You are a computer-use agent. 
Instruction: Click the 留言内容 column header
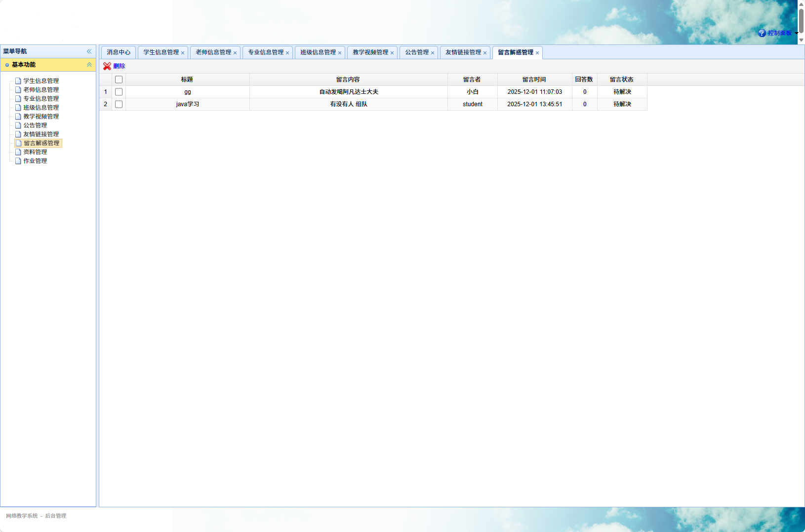point(349,80)
